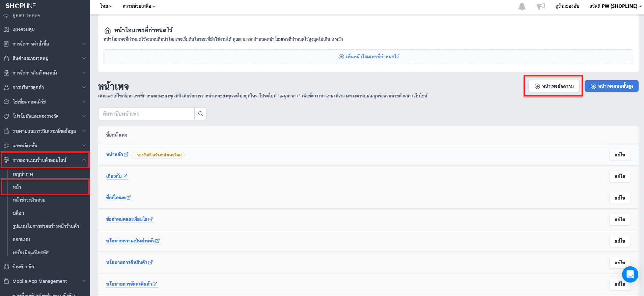This screenshot has width=644, height=296.
Task: Click the SHOPLINE logo
Action: point(21,6)
